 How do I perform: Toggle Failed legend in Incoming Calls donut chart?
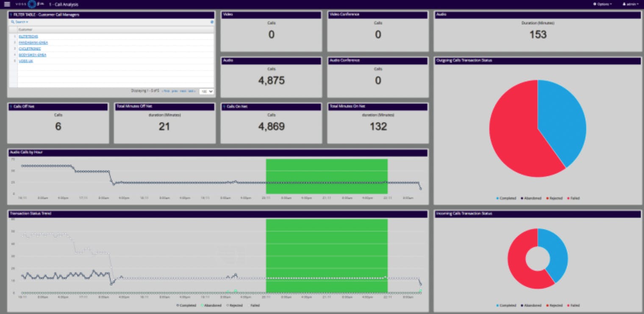(x=573, y=305)
